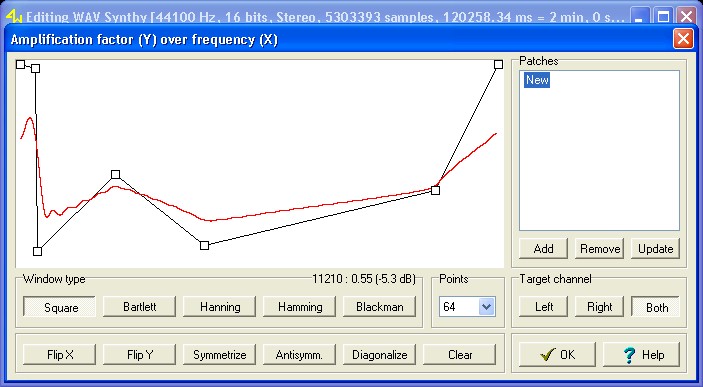Screen dimensions: 703x387
Task: Choose the Bartlett window type
Action: click(x=139, y=307)
